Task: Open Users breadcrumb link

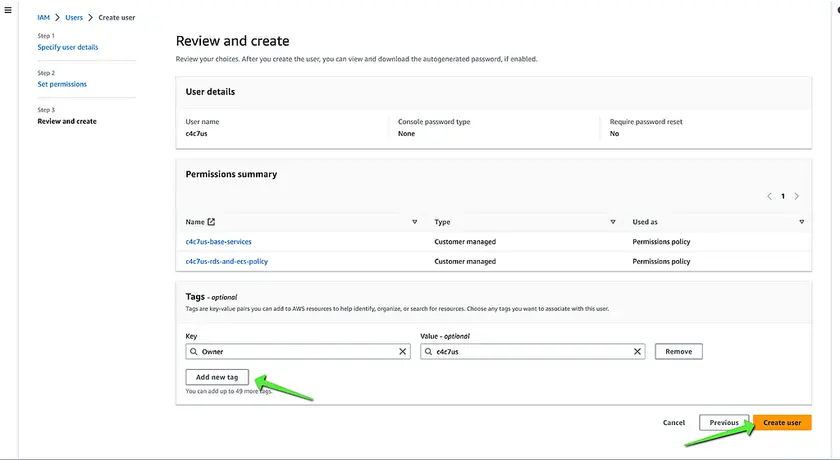Action: (74, 18)
